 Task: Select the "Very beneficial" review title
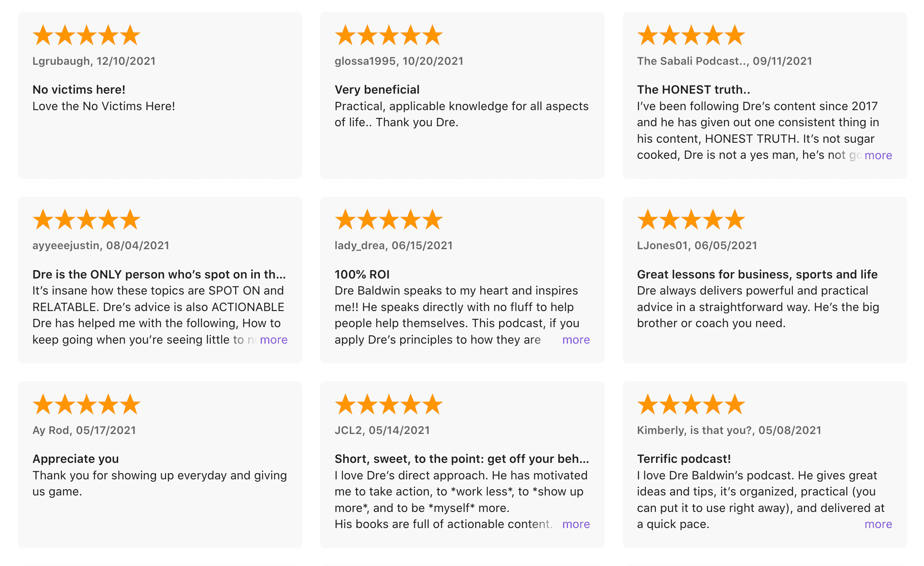[377, 90]
